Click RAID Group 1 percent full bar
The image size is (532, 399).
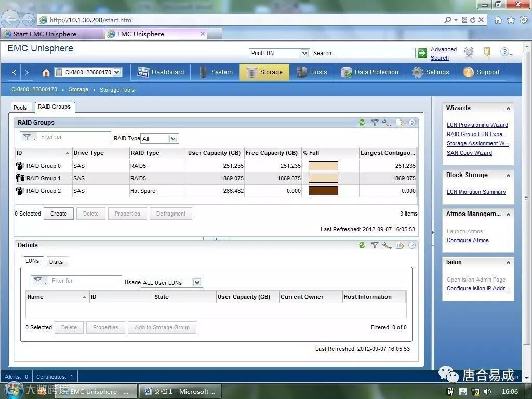(323, 178)
